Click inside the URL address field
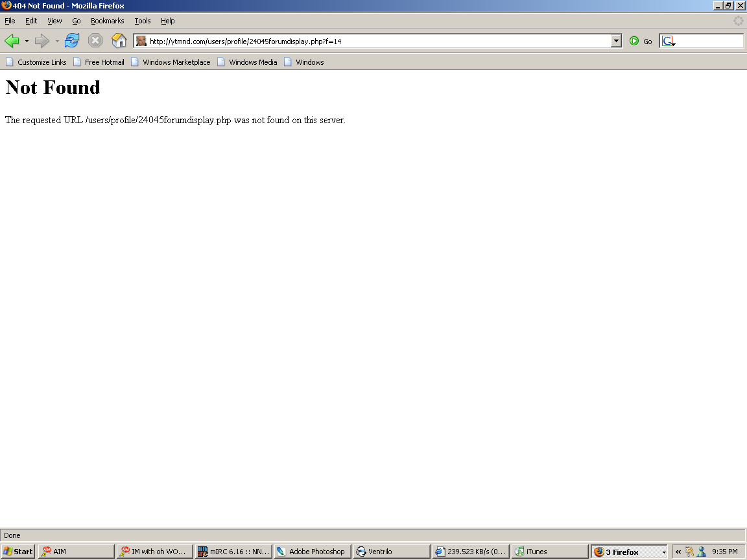 pyautogui.click(x=376, y=41)
